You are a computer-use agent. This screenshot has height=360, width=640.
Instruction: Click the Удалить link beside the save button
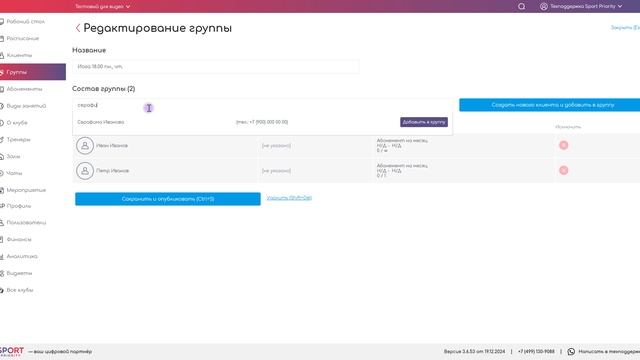(289, 198)
